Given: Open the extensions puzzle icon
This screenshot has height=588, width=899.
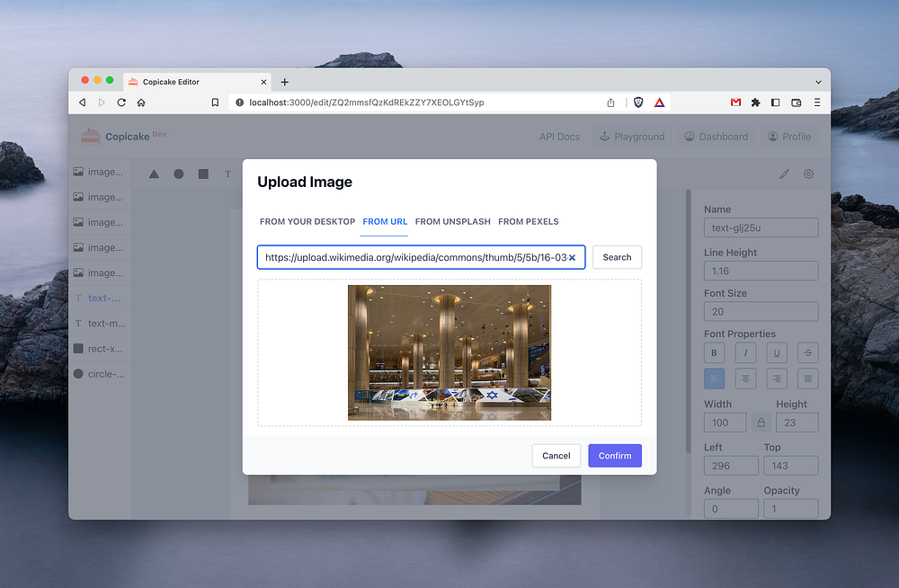Looking at the screenshot, I should tap(756, 102).
